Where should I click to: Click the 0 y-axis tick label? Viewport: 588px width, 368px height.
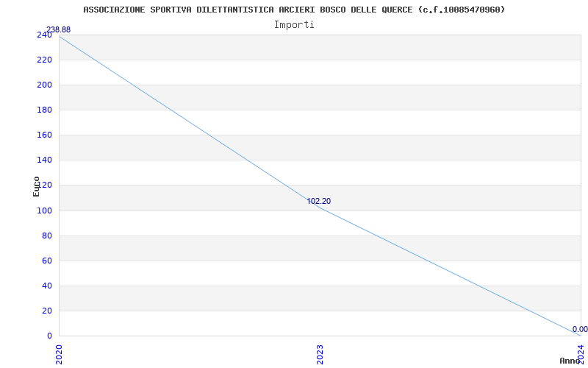[x=49, y=336]
